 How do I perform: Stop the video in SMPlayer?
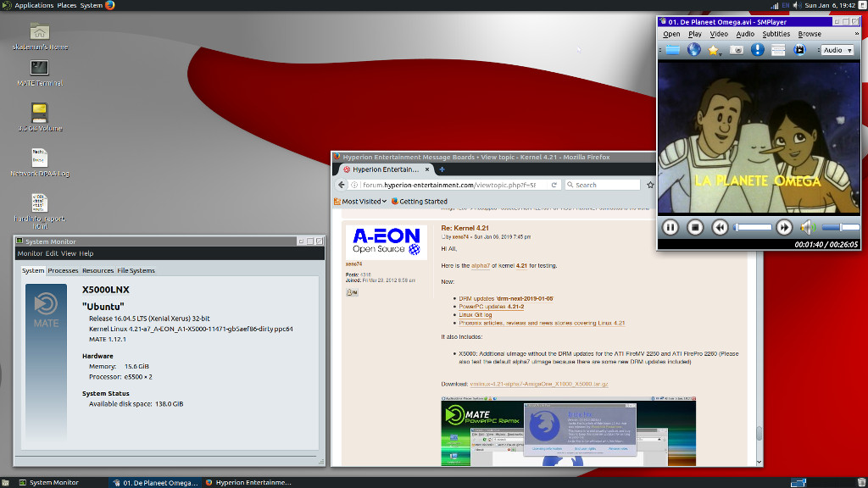pyautogui.click(x=695, y=227)
